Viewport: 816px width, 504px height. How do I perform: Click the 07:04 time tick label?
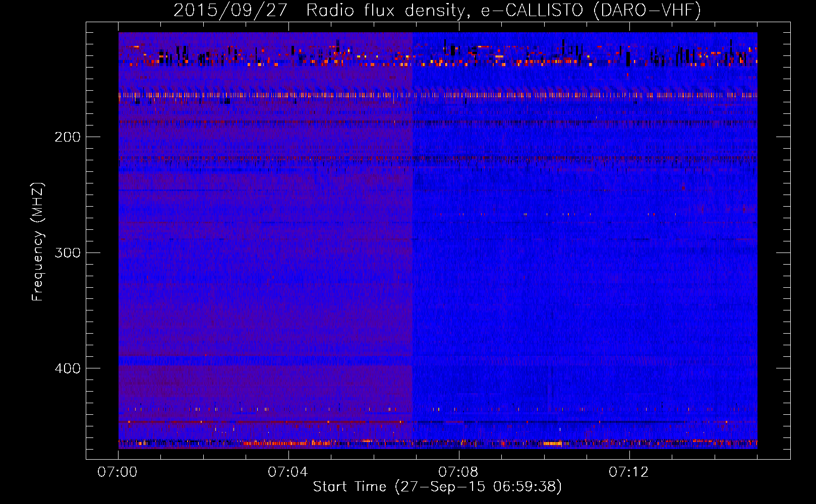tap(288, 472)
